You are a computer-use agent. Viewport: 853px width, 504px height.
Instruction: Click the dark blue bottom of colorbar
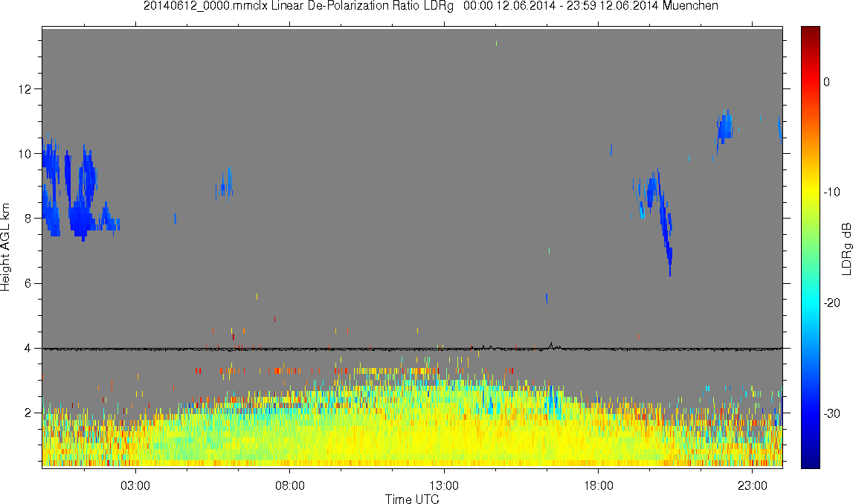coord(810,461)
